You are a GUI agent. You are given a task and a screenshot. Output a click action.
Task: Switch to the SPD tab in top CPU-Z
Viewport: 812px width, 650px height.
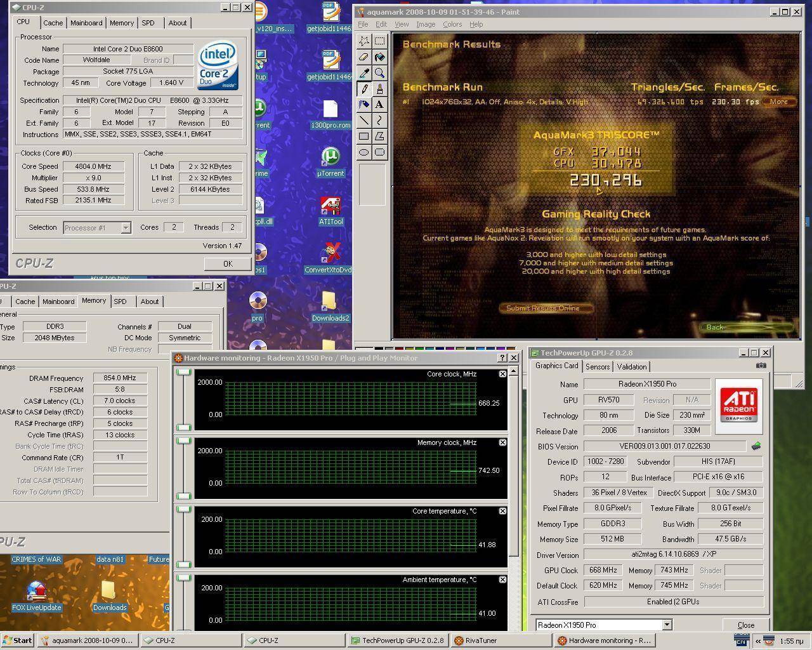(x=148, y=23)
